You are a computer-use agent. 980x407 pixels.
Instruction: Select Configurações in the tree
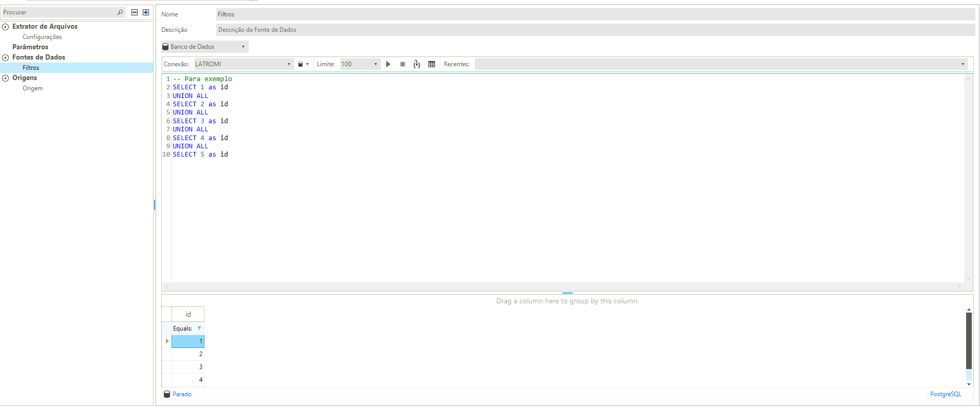[42, 37]
